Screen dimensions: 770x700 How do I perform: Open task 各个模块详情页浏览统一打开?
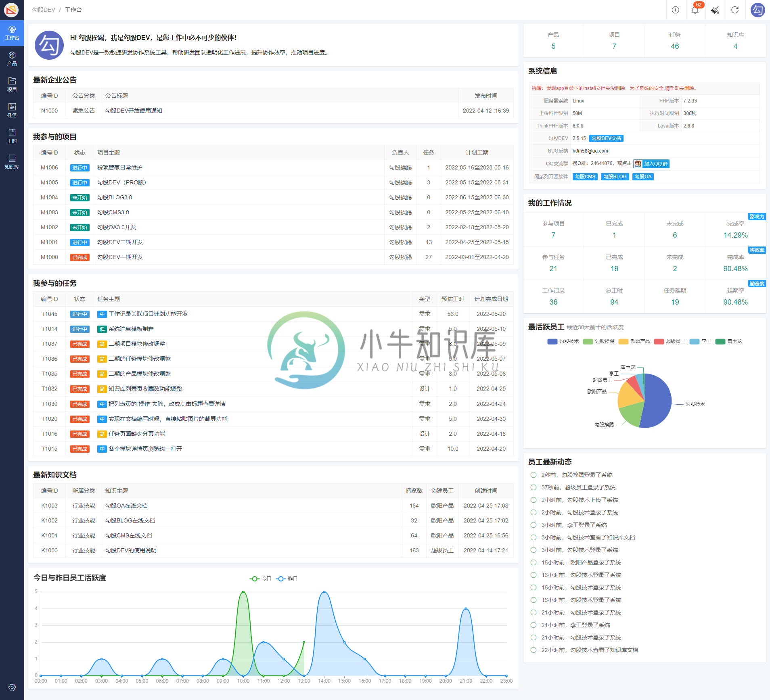point(145,449)
